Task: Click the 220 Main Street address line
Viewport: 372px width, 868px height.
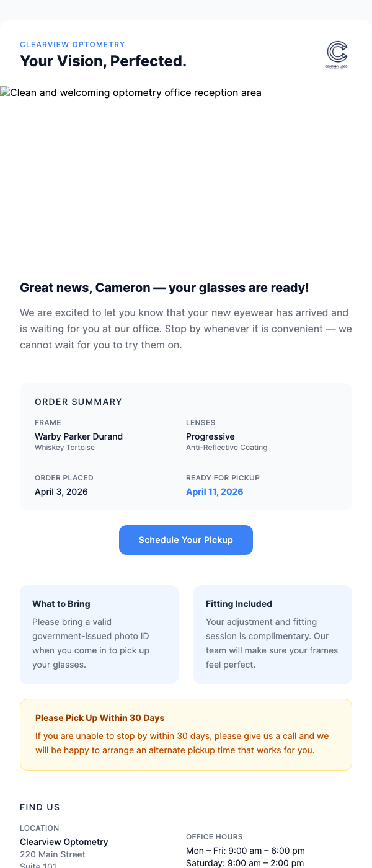Action: [x=53, y=854]
